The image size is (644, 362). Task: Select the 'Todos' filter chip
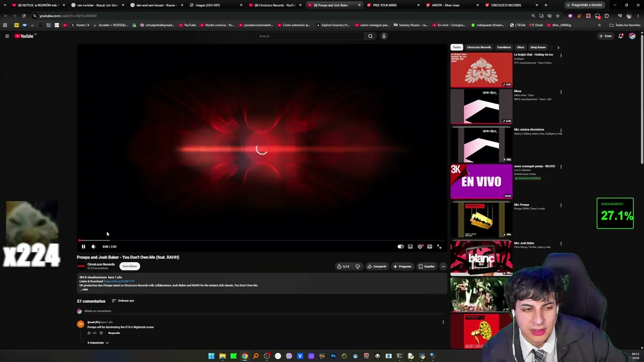456,47
